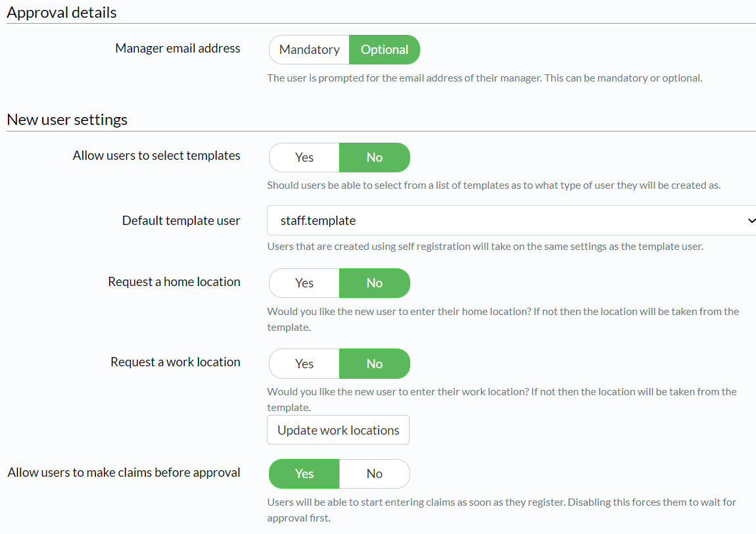This screenshot has width=756, height=534.
Task: Enable Yes for Request a home location
Action: click(x=304, y=283)
